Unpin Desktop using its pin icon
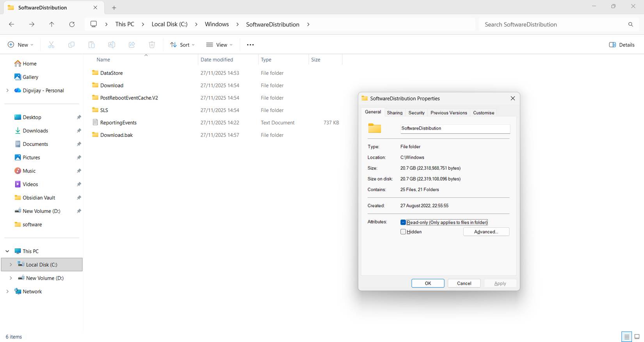 79,117
